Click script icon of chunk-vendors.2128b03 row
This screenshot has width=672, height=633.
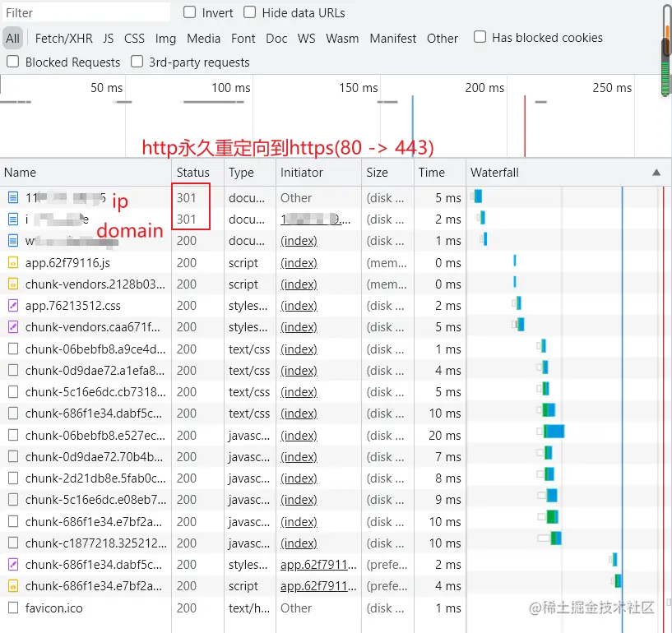pos(13,284)
